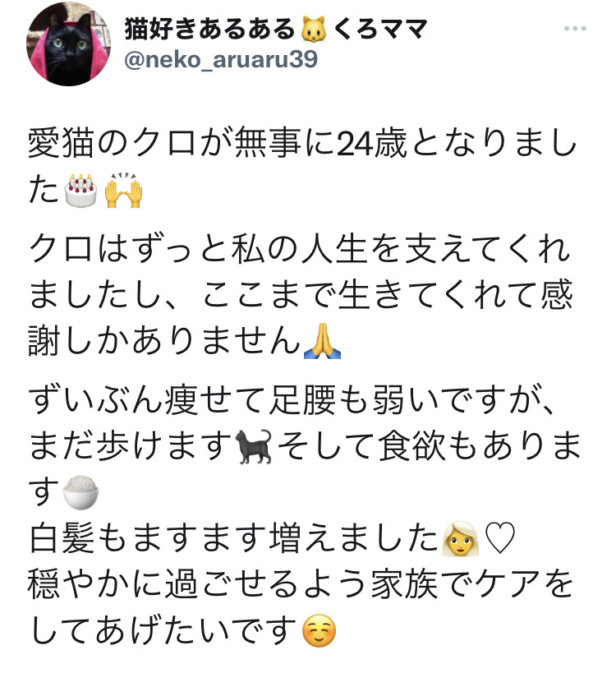Click the outlined heart symbol
This screenshot has height=673, width=616.
coord(499,539)
